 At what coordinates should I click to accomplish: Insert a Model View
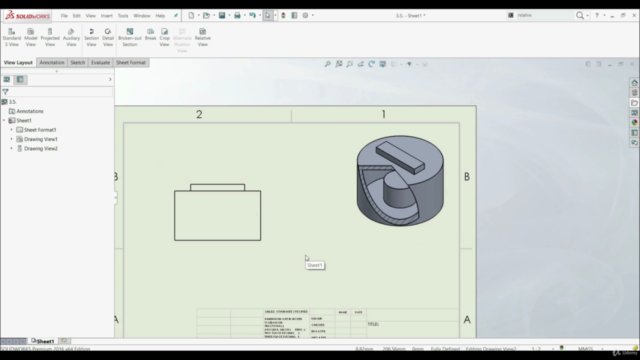pyautogui.click(x=31, y=37)
